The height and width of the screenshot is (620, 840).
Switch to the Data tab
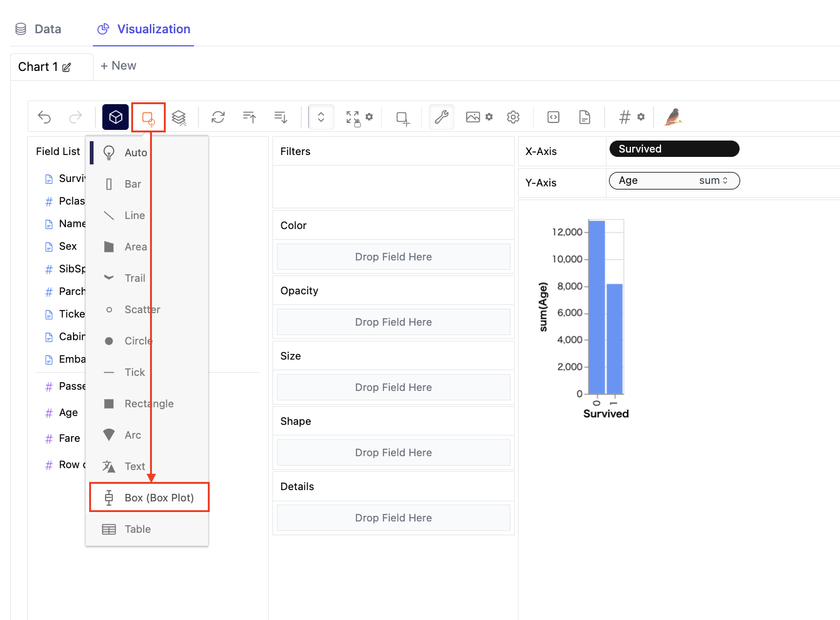pos(38,29)
